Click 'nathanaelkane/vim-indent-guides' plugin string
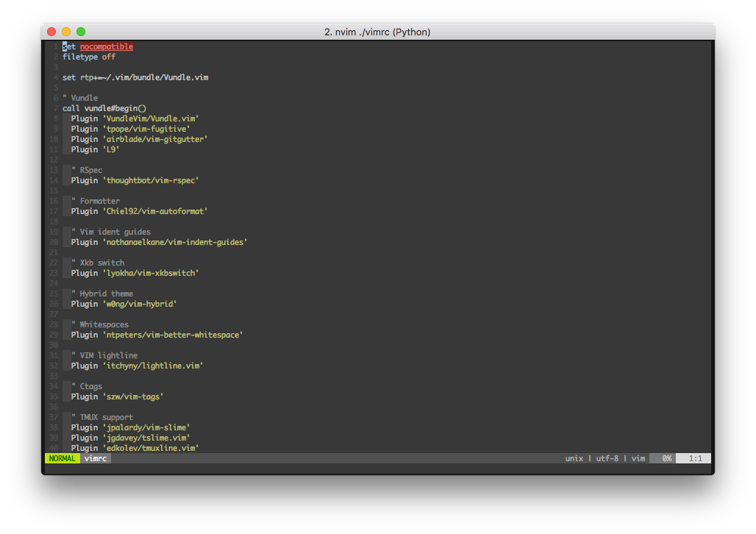Screen dimensions: 756x534 tap(175, 242)
